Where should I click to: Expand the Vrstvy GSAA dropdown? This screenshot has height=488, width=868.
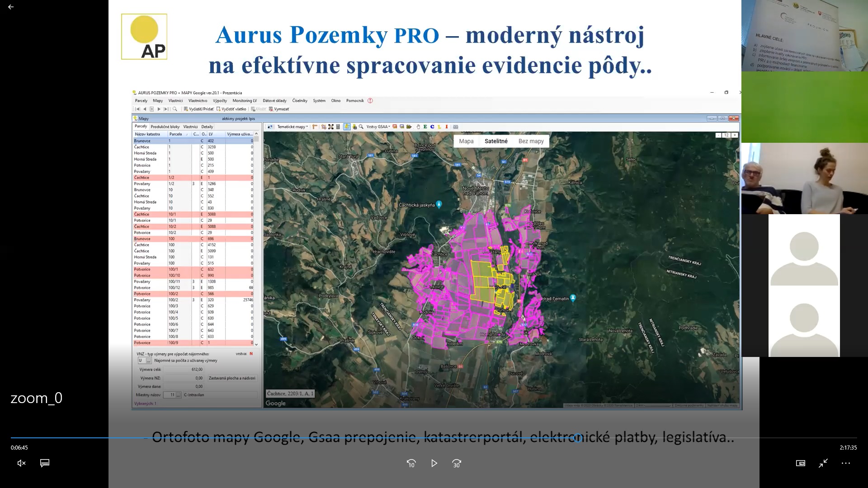(378, 127)
